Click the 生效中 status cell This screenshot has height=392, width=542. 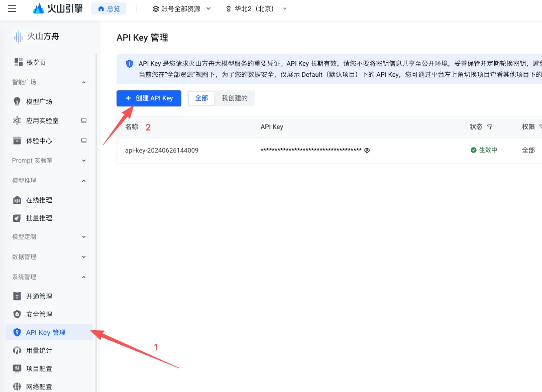coord(484,150)
